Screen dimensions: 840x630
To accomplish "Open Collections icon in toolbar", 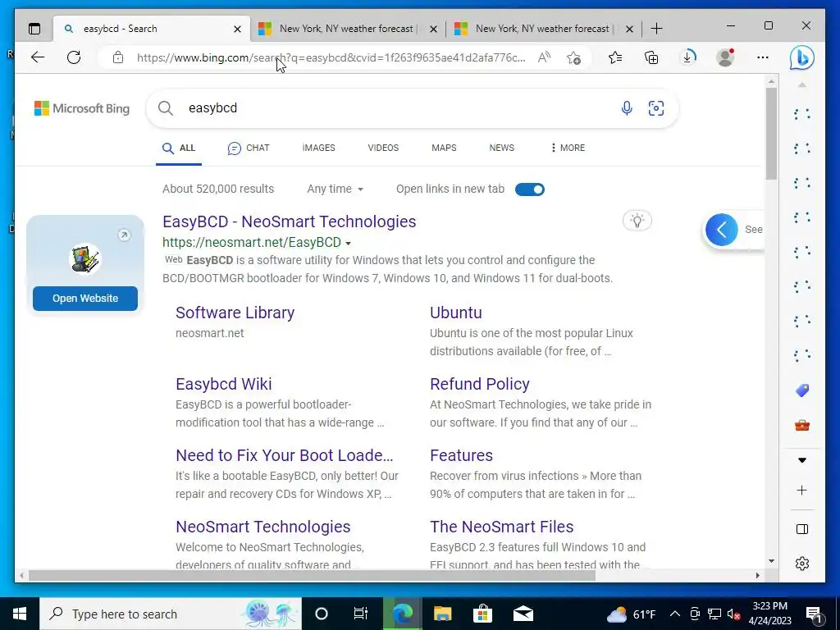I will coord(651,57).
